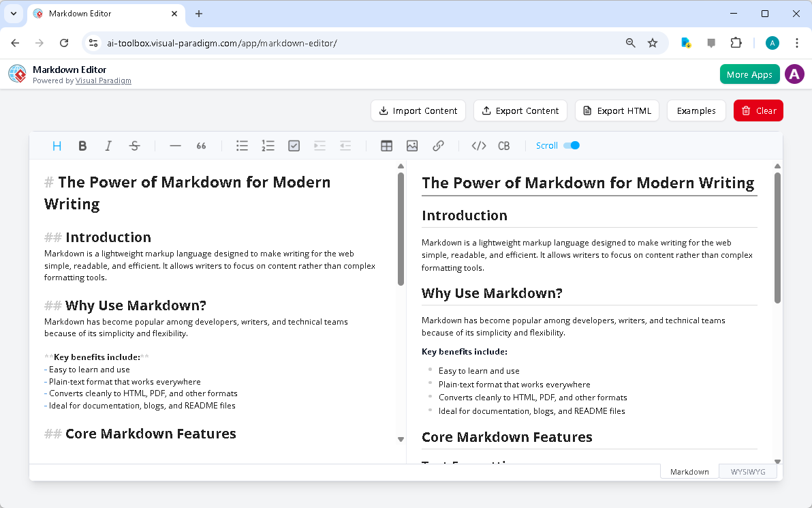Screen dimensions: 812x508
Task: Click the Clear button
Action: 758,110
